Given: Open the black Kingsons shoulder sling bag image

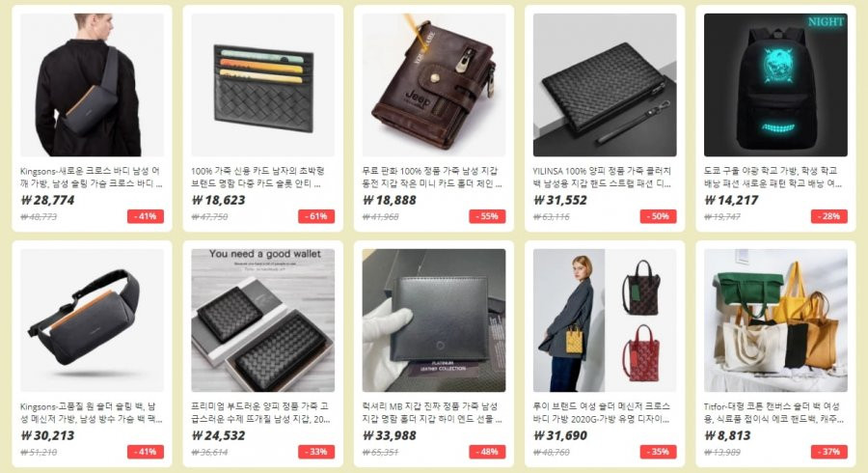Looking at the screenshot, I should [x=92, y=320].
